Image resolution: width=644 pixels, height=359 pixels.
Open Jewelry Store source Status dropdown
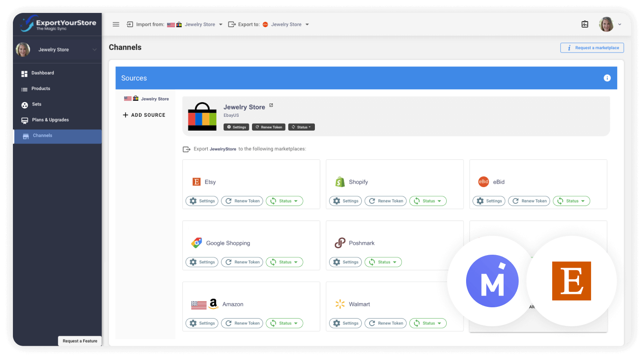(302, 127)
